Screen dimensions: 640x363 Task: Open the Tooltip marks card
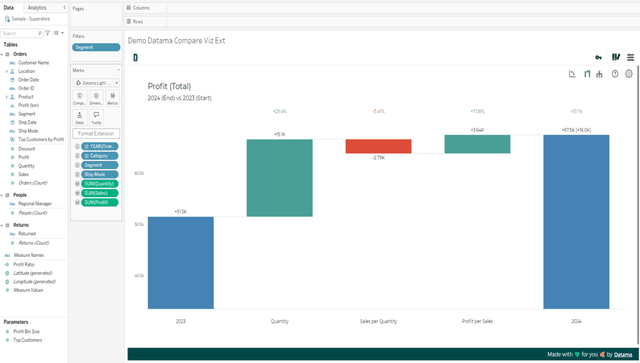pos(96,118)
